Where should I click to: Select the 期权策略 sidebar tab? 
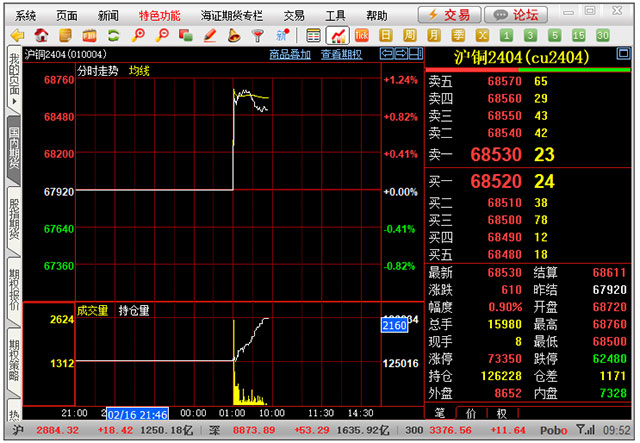pyautogui.click(x=14, y=360)
